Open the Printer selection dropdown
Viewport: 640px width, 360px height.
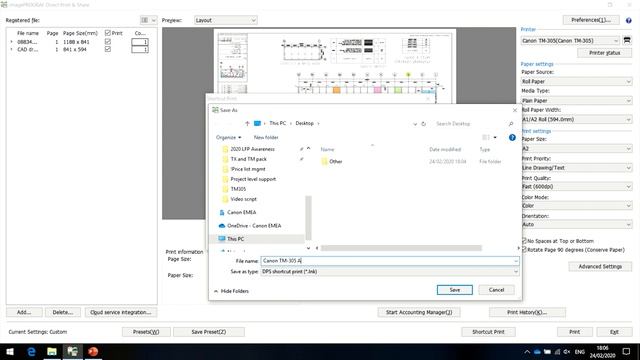(x=570, y=40)
